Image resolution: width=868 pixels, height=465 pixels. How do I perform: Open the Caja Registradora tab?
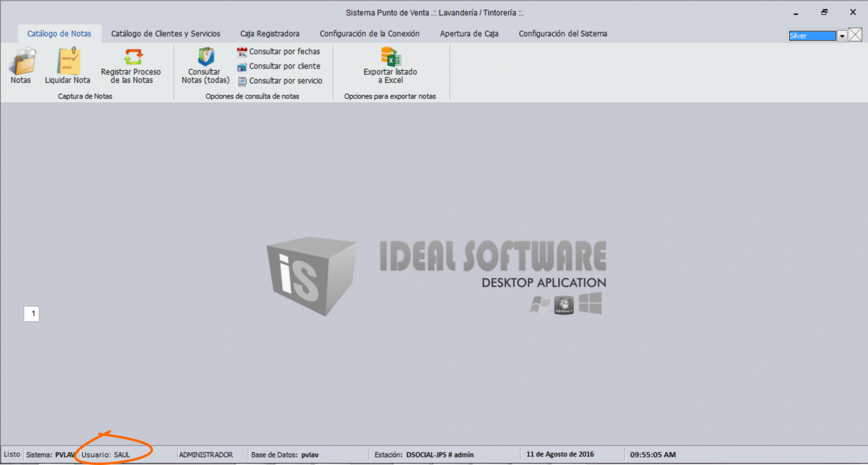click(x=270, y=34)
